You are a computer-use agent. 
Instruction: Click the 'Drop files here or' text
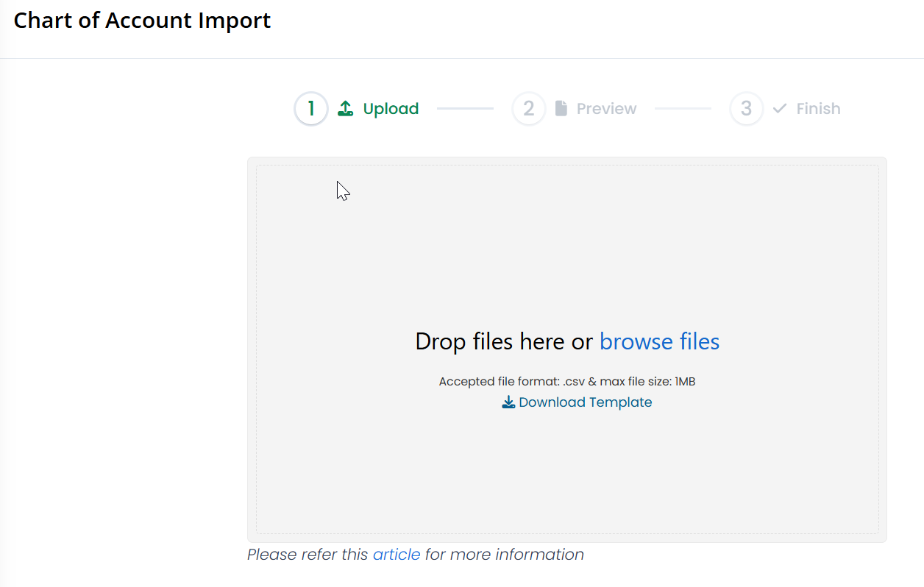pyautogui.click(x=504, y=341)
